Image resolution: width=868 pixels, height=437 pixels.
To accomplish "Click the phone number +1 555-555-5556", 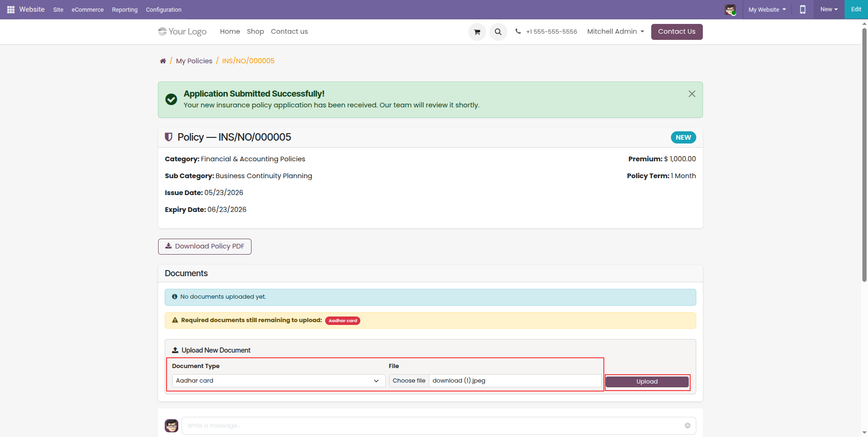I will [x=551, y=31].
